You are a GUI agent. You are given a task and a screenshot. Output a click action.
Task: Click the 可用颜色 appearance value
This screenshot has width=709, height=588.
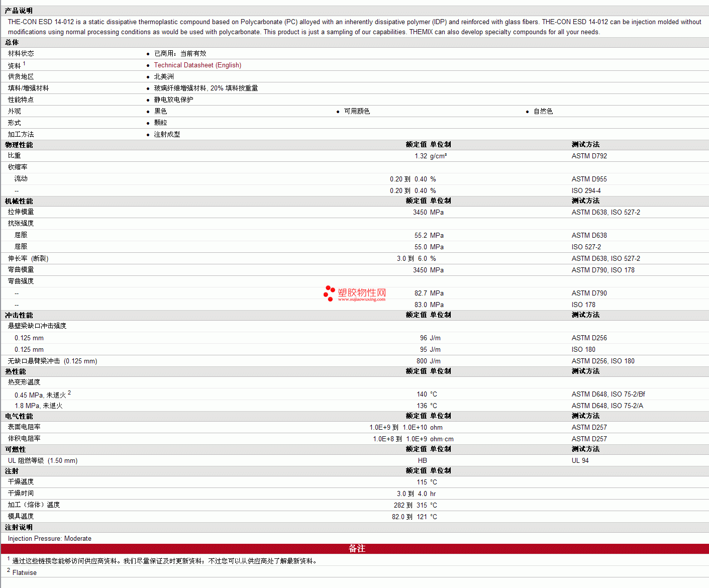(x=357, y=111)
